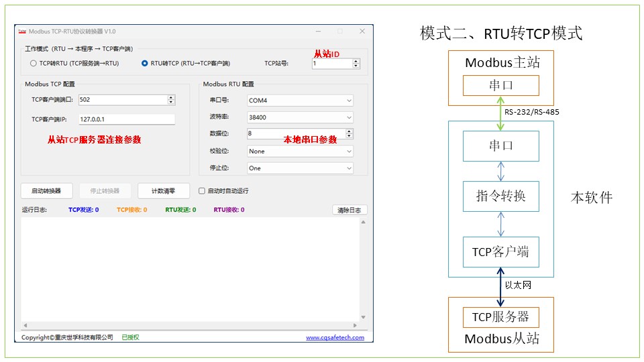Expand the 波特率 38400 dropdown
644x362 pixels.
click(300, 117)
